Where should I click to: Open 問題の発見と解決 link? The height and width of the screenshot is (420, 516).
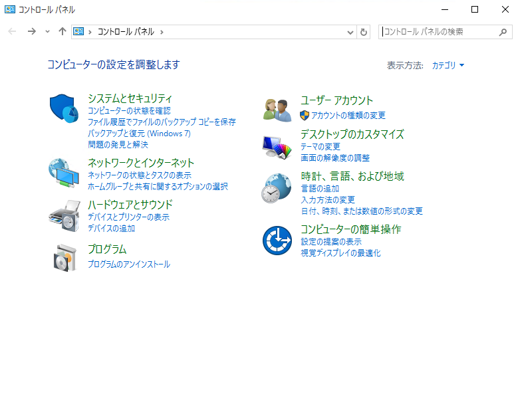(118, 144)
